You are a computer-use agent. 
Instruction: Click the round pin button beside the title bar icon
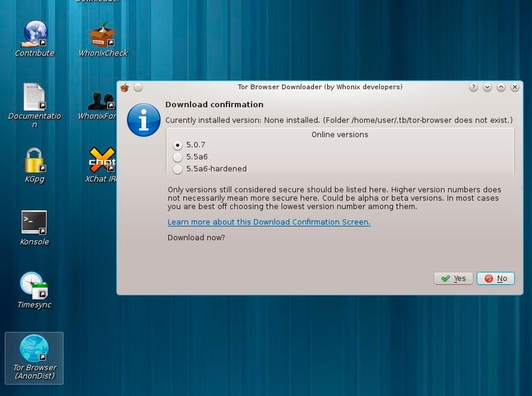pyautogui.click(x=138, y=87)
